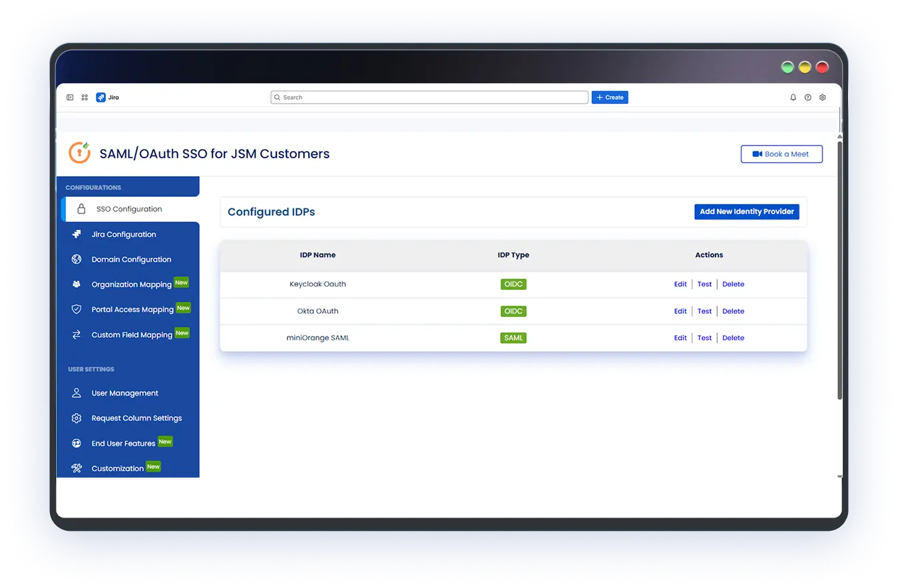Image resolution: width=898 pixels, height=588 pixels.
Task: Click the search magnifier icon
Action: pos(278,97)
